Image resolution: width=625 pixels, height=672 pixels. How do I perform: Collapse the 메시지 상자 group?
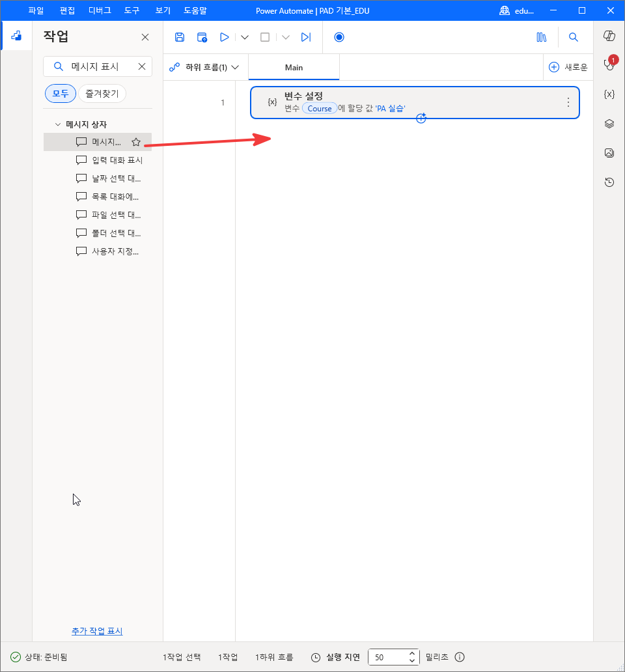click(58, 124)
